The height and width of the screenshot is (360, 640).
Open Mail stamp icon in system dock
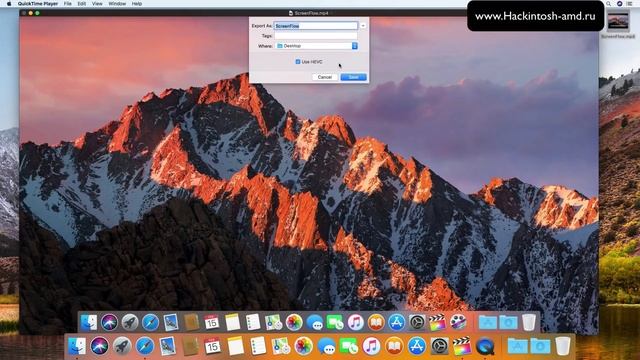[167, 346]
